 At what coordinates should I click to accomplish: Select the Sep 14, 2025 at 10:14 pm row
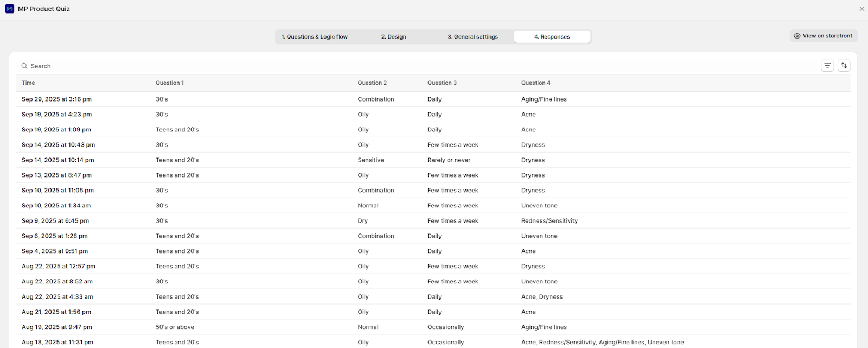click(58, 160)
